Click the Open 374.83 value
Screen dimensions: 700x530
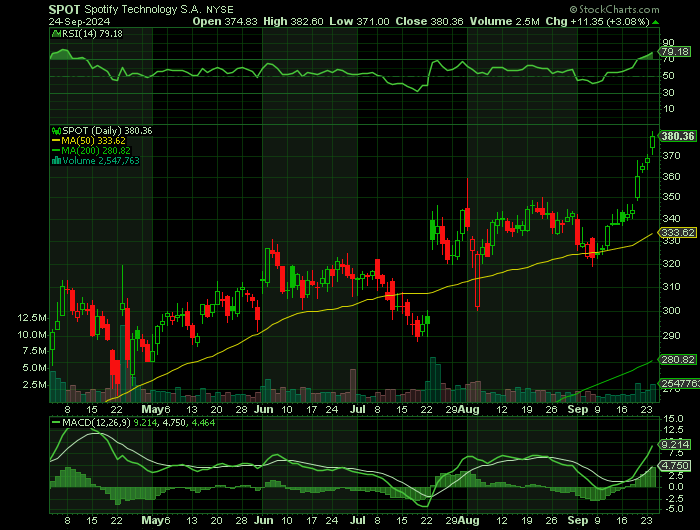[225, 21]
